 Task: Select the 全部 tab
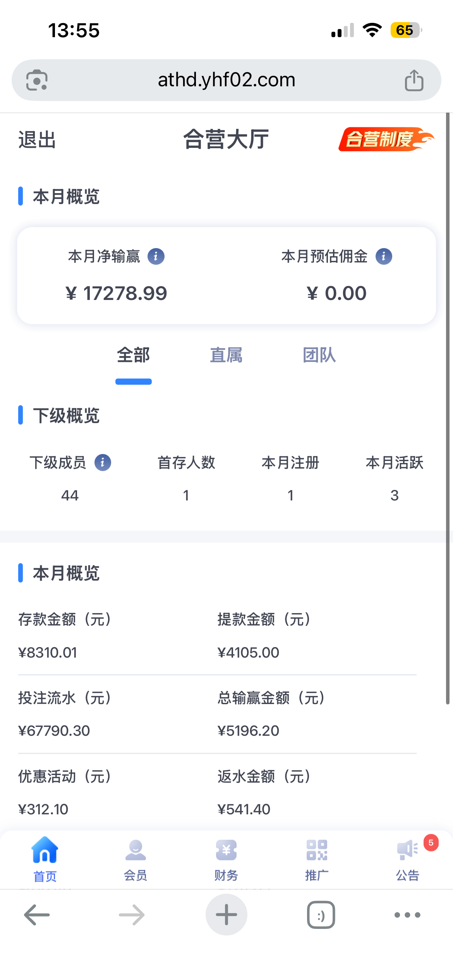pos(134,355)
